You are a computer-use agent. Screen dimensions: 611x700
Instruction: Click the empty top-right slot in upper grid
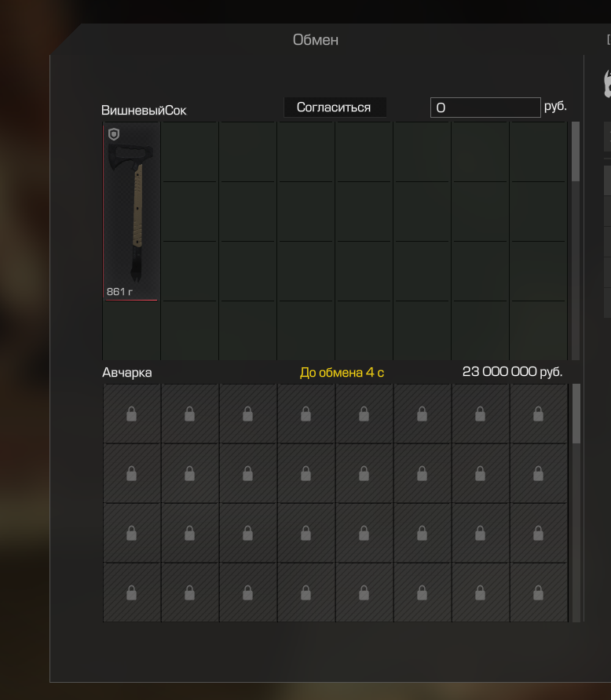coord(538,151)
